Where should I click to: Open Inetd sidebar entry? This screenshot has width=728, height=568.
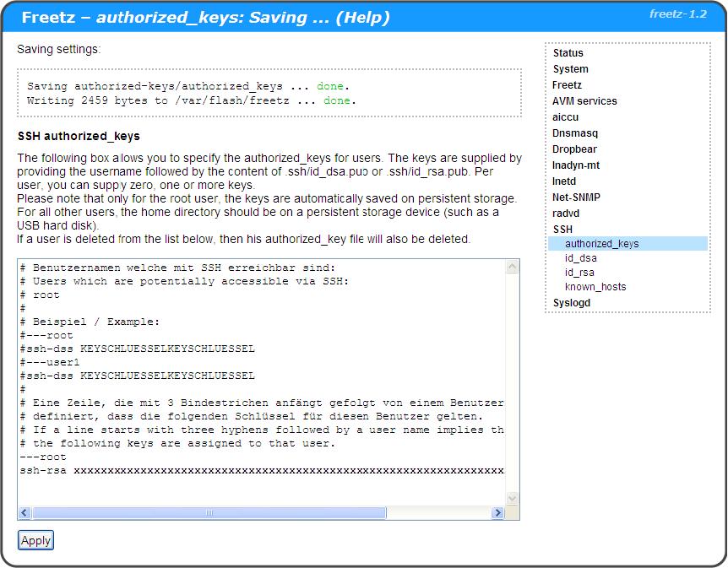[x=563, y=181]
